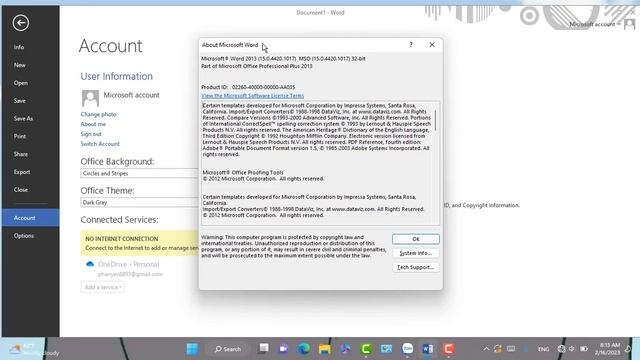
Task: Open the Office Theme dropdown
Action: tap(140, 202)
